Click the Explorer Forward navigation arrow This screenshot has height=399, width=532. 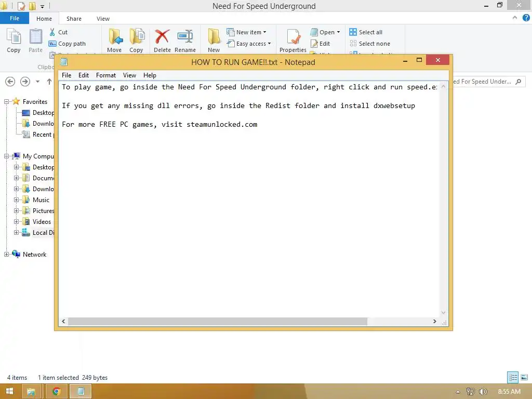click(x=25, y=82)
